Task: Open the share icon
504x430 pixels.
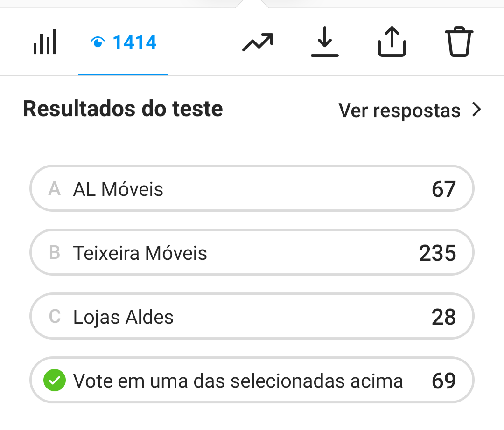Action: 392,42
